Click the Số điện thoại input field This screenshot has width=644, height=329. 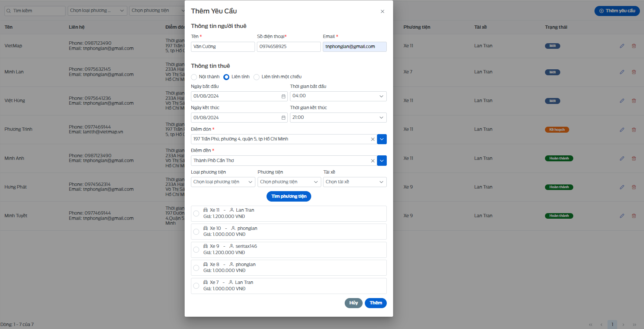pyautogui.click(x=289, y=47)
